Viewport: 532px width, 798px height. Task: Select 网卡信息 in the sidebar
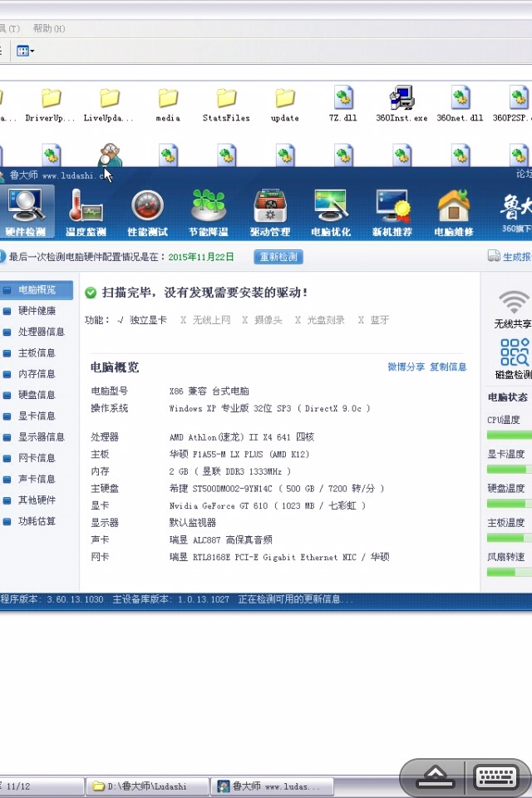(36, 458)
